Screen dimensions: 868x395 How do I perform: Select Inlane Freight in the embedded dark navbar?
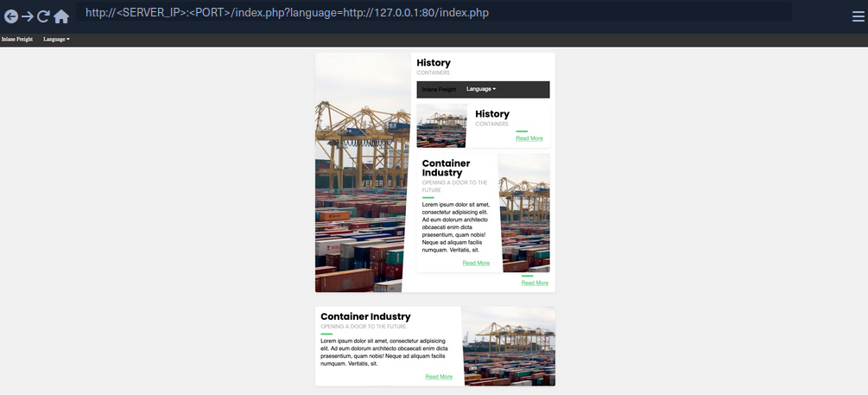pyautogui.click(x=439, y=89)
